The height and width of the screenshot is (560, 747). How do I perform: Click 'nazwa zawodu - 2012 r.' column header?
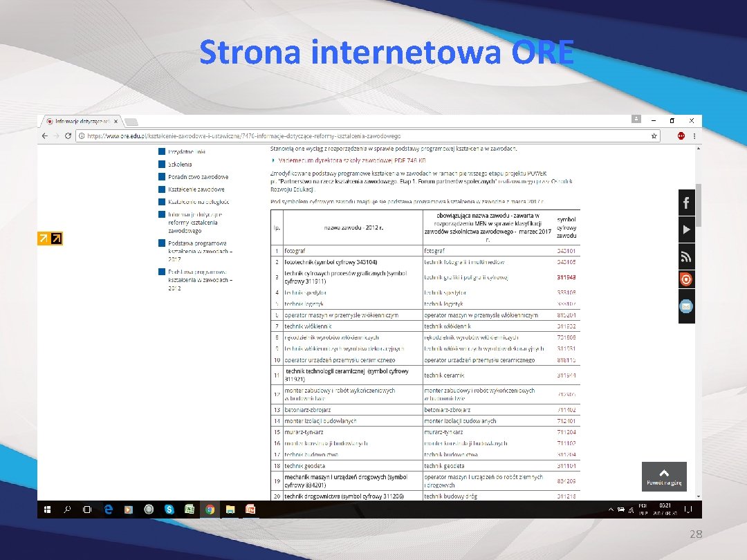click(353, 227)
